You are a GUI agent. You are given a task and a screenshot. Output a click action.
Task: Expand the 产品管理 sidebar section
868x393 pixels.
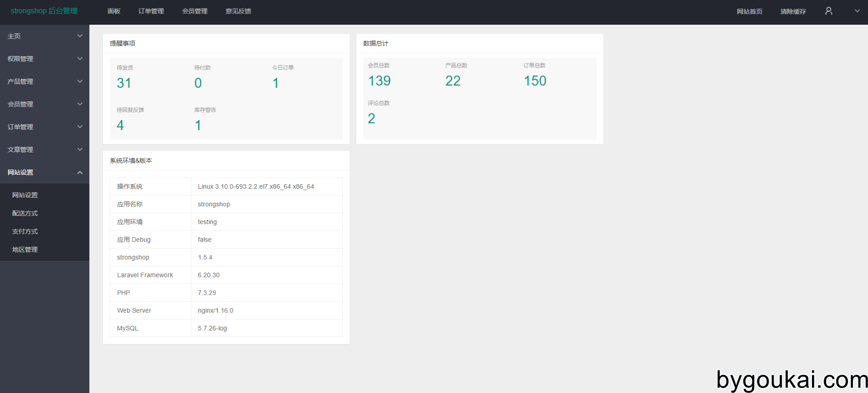coord(44,81)
